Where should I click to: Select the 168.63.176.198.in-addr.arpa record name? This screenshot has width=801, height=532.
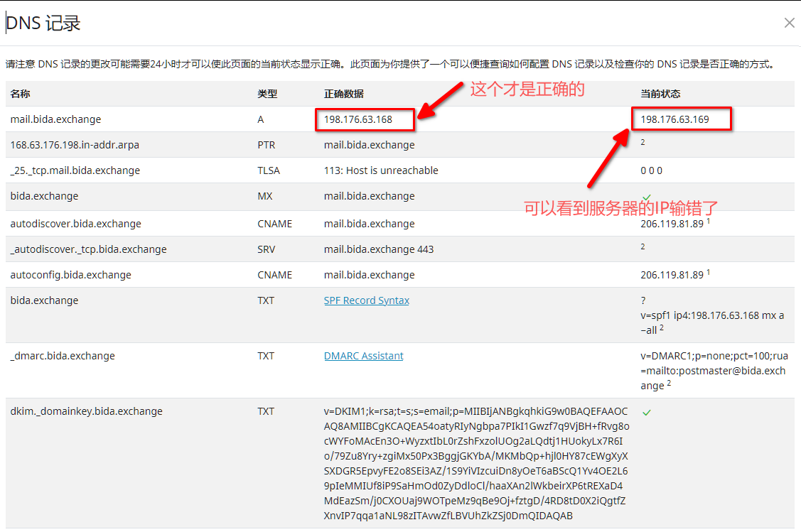pyautogui.click(x=75, y=145)
